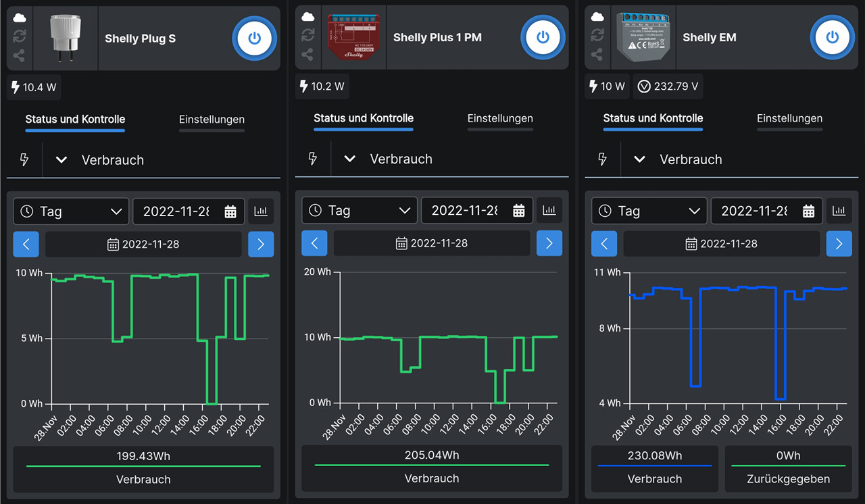
Task: Open calendar picker icon on Shelly Plug S
Action: coord(230,211)
